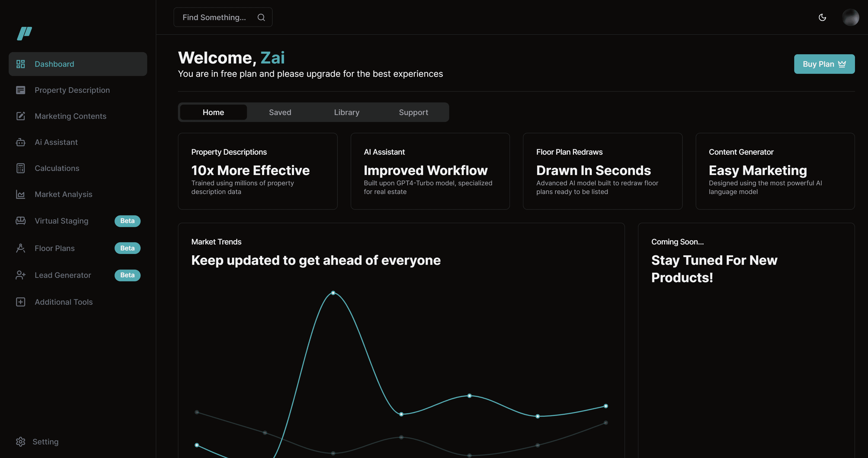This screenshot has height=458, width=868.
Task: Click the Buy Plan button
Action: [x=824, y=64]
